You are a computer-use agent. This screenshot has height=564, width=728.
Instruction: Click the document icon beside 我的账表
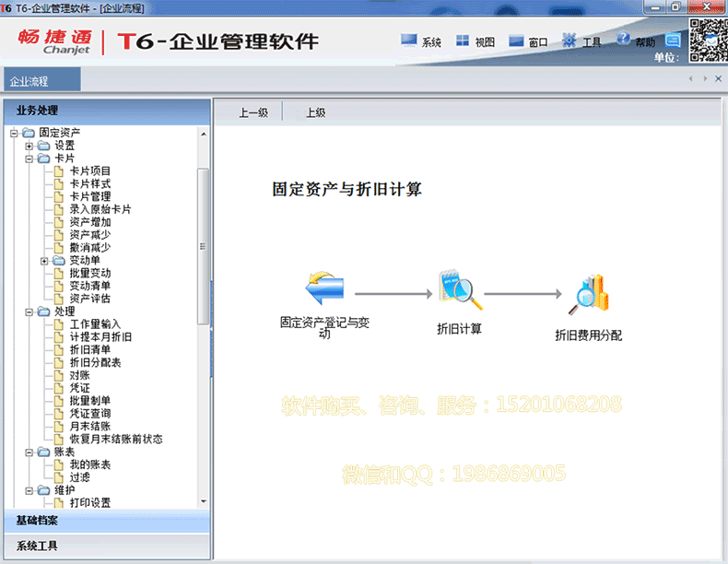tap(58, 464)
